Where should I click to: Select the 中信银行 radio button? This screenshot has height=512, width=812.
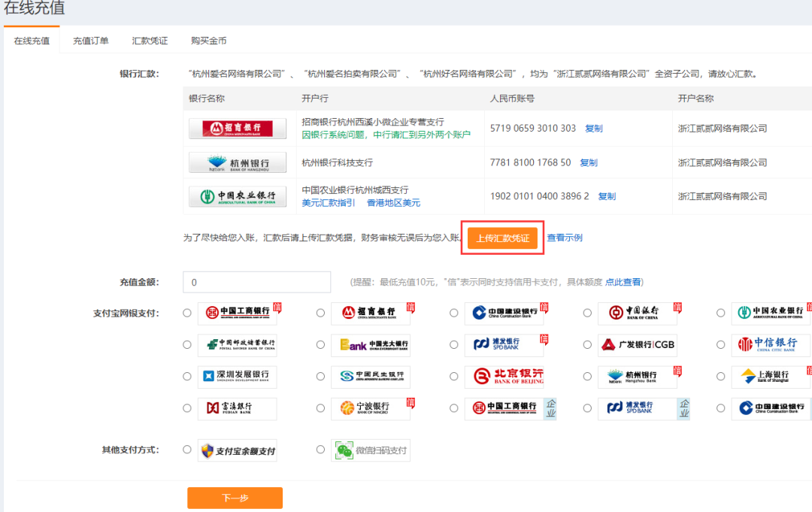(x=720, y=345)
